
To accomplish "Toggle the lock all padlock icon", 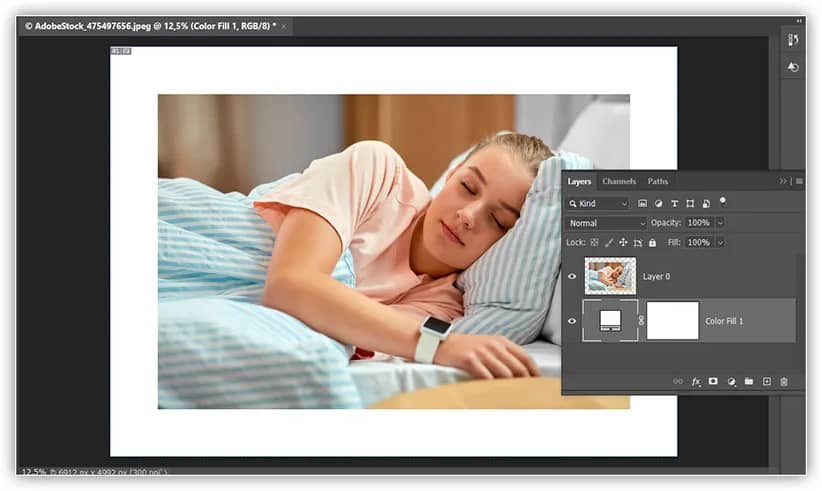I will point(652,242).
